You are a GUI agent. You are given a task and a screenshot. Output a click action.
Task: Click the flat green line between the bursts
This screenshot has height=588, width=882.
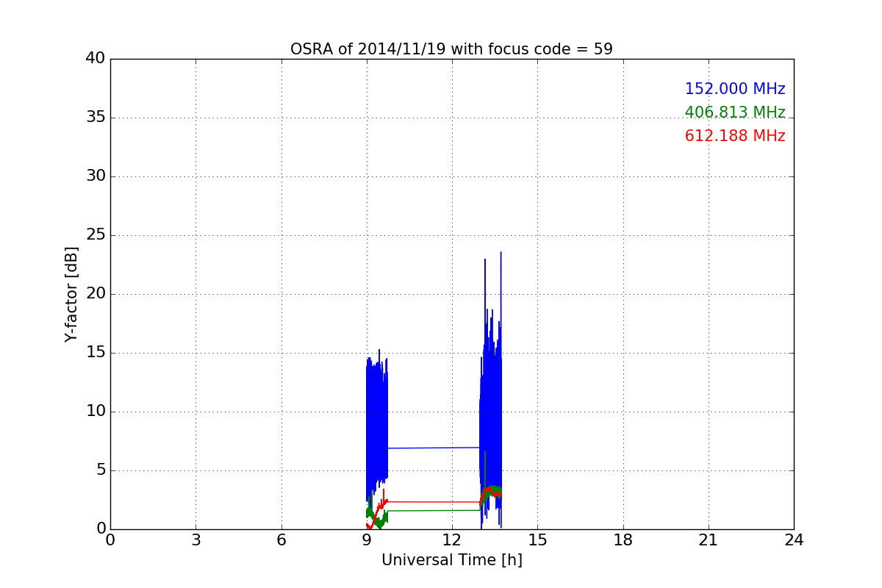(434, 510)
